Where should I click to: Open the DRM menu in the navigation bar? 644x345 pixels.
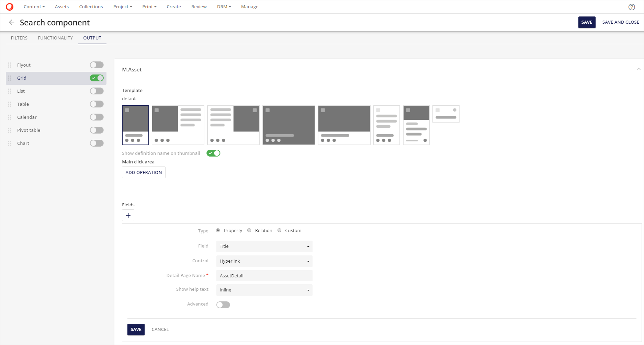point(224,7)
